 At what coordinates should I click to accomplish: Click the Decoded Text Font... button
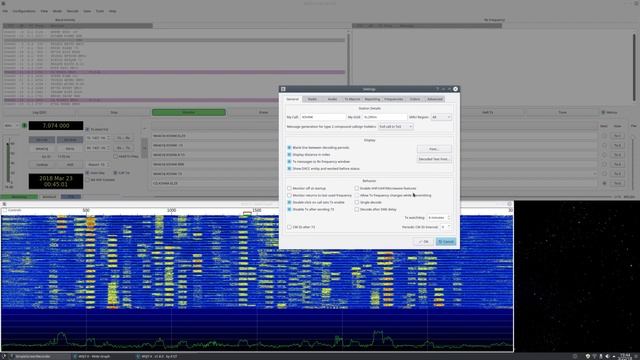434,159
